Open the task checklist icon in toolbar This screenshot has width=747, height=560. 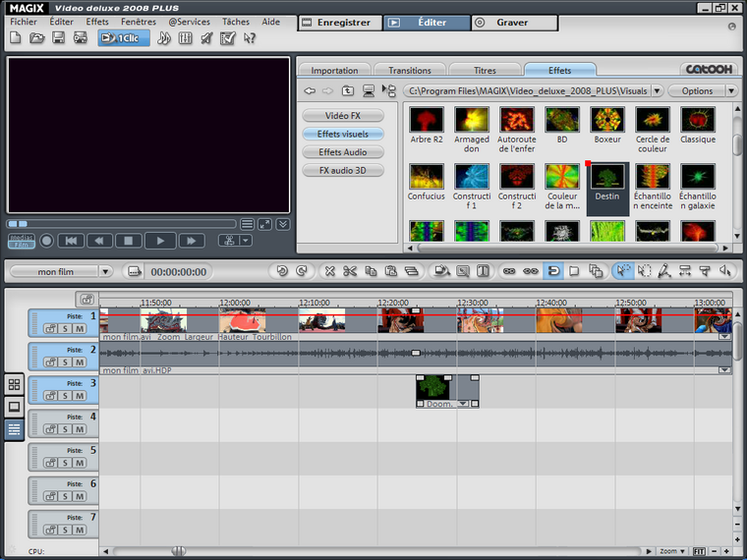(x=228, y=38)
